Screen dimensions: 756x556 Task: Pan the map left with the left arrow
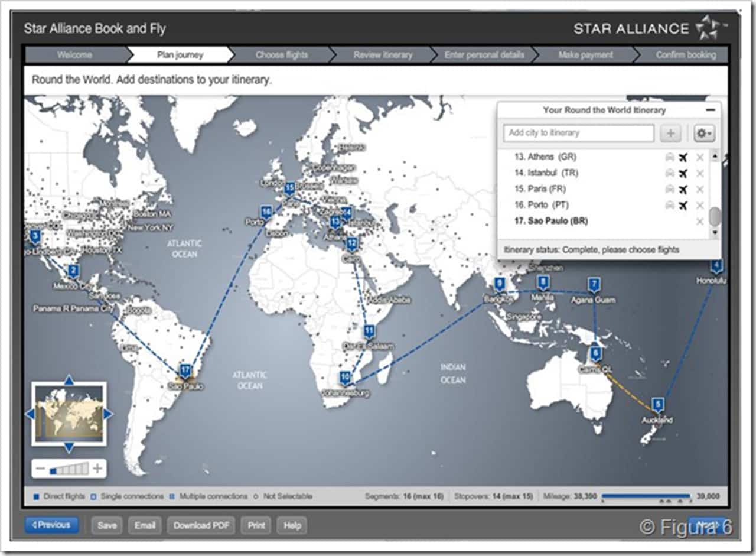click(x=30, y=414)
